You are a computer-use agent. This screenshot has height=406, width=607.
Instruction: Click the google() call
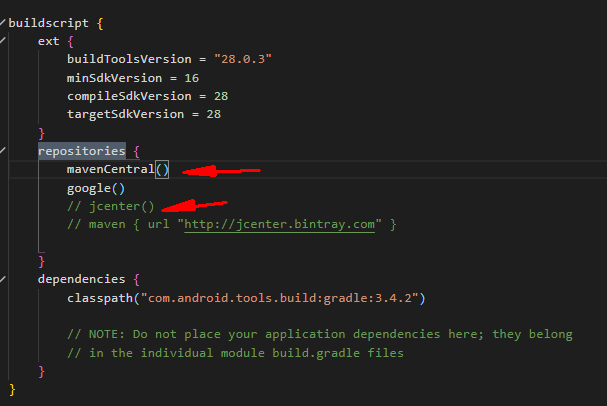pyautogui.click(x=96, y=188)
